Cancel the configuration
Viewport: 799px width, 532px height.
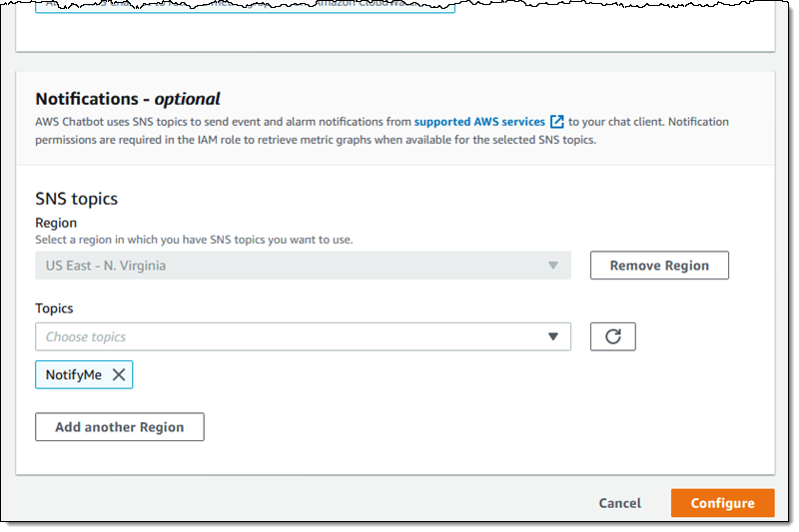click(x=620, y=503)
